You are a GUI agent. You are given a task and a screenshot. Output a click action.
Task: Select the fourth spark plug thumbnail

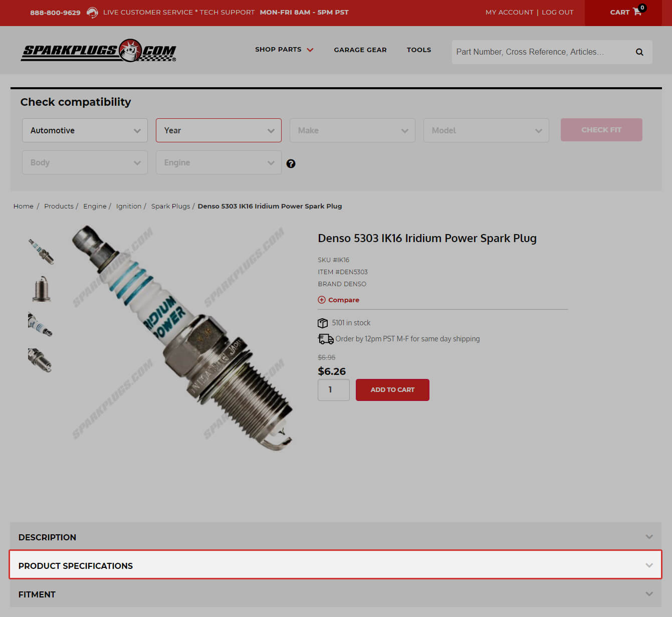coord(40,360)
